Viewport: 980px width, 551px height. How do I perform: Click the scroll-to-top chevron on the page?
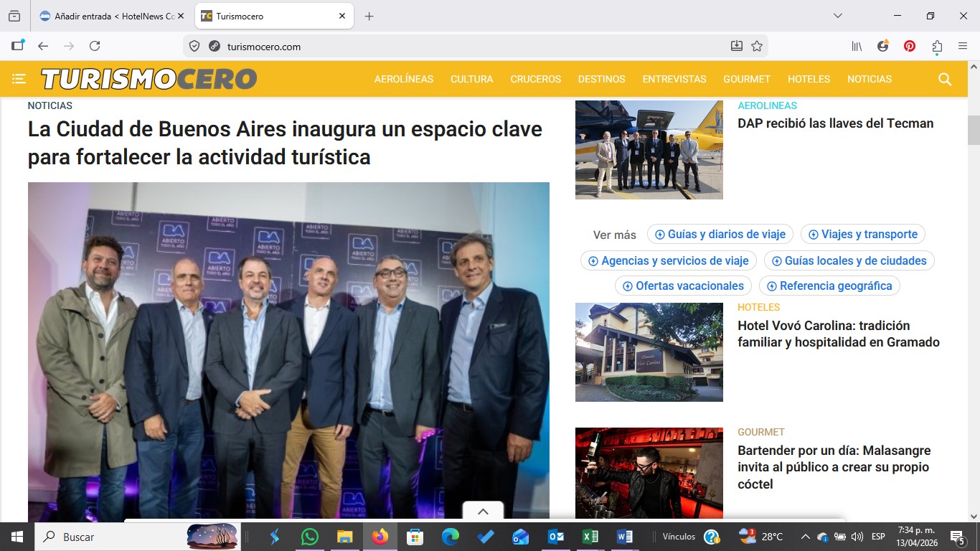coord(482,511)
